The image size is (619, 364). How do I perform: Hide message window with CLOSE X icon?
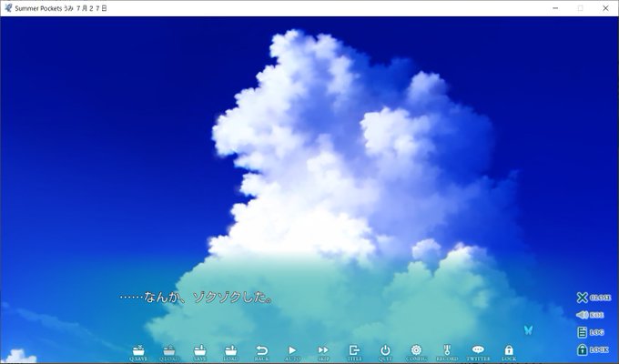coord(594,298)
